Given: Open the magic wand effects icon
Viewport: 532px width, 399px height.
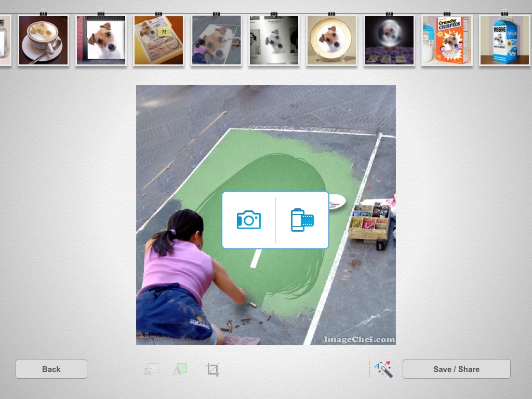Looking at the screenshot, I should point(384,369).
